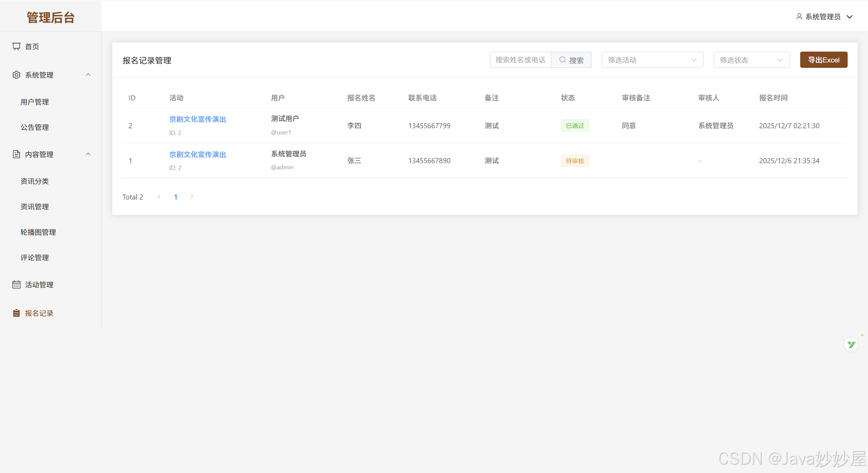Focus the 搜索姓名或电话 input field
868x473 pixels.
pyautogui.click(x=520, y=60)
